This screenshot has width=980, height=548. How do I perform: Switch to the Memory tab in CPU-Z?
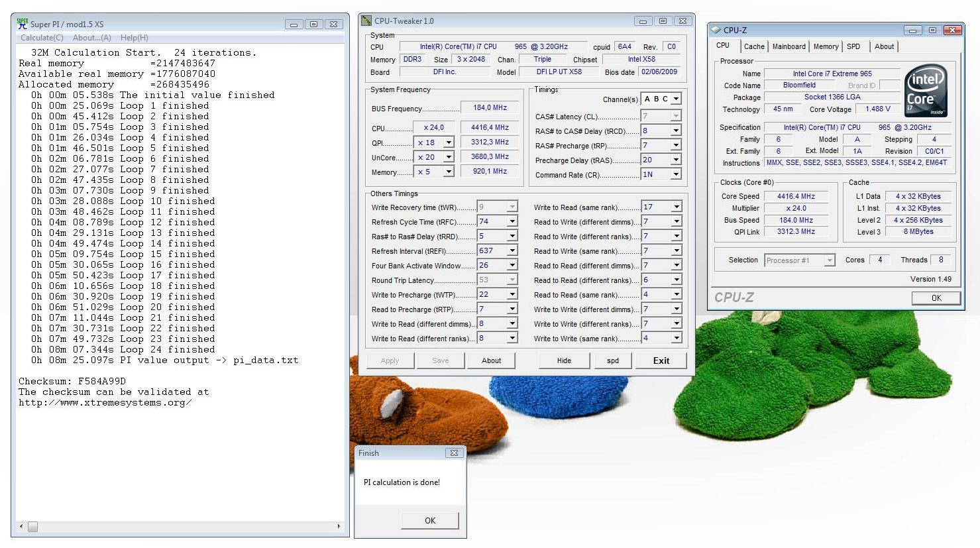[826, 46]
